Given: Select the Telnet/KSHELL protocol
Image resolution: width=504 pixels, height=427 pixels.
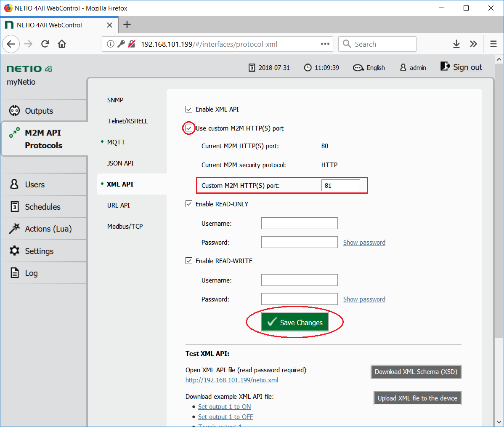Looking at the screenshot, I should [x=127, y=121].
